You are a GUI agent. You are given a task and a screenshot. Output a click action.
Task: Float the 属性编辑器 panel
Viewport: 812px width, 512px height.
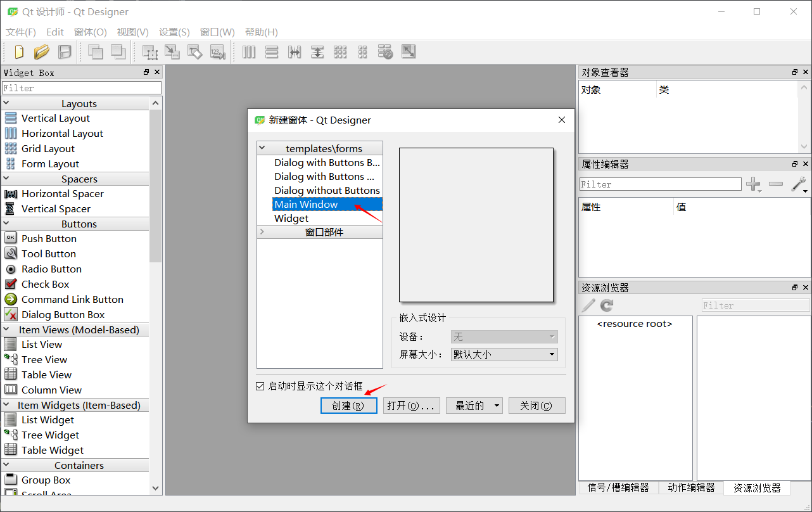[795, 163]
